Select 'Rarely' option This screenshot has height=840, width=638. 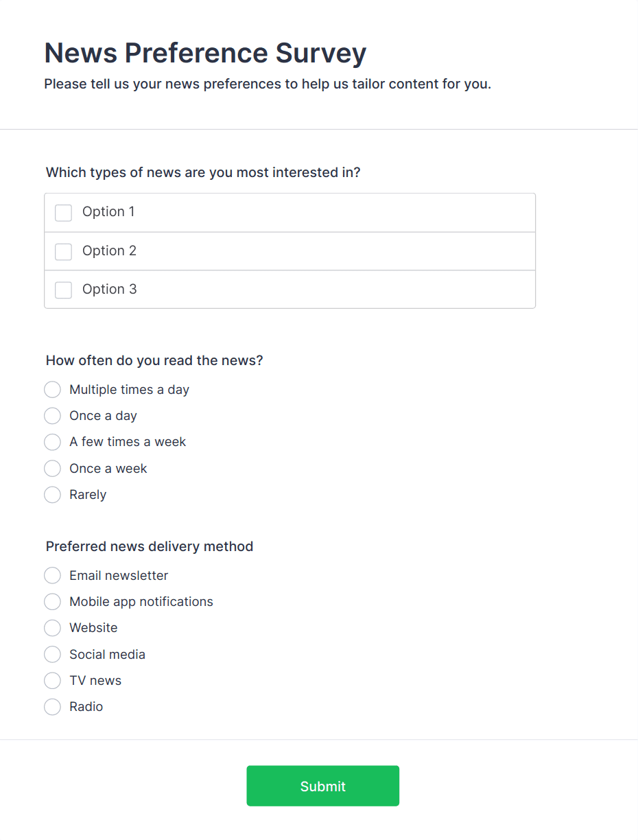click(x=52, y=494)
